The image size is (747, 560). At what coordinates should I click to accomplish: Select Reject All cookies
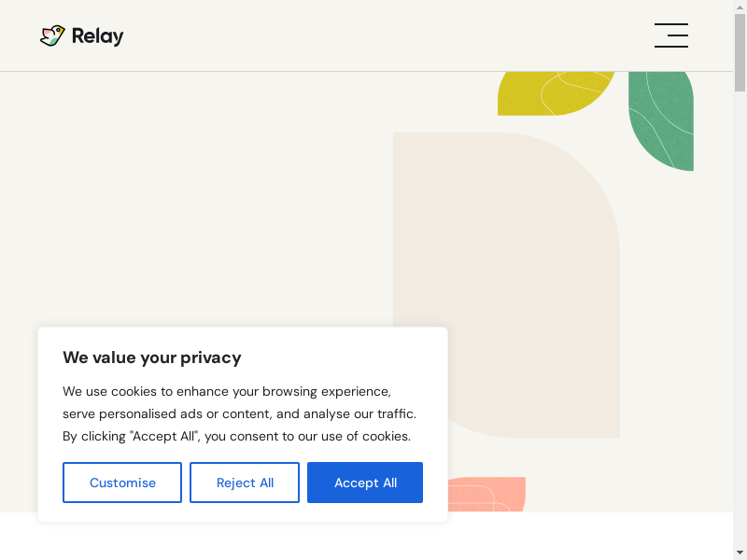[x=245, y=483]
